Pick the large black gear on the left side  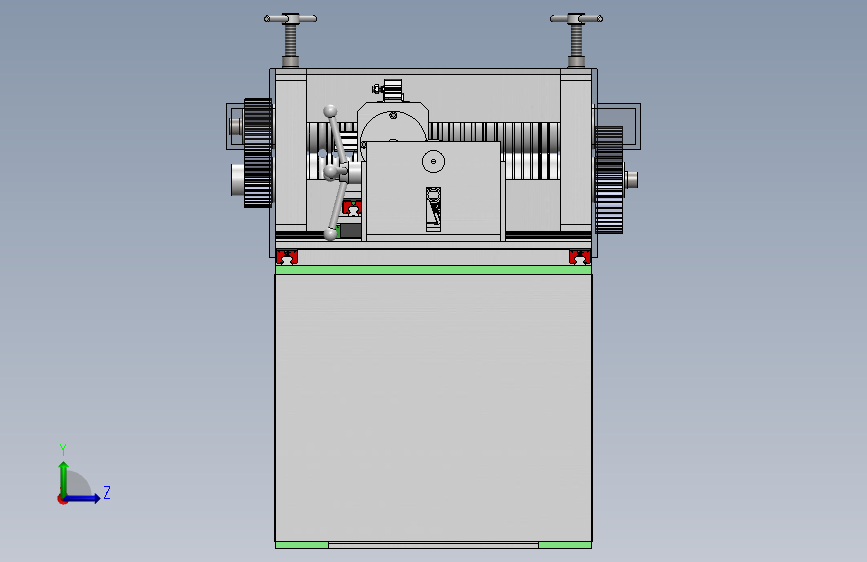click(258, 153)
